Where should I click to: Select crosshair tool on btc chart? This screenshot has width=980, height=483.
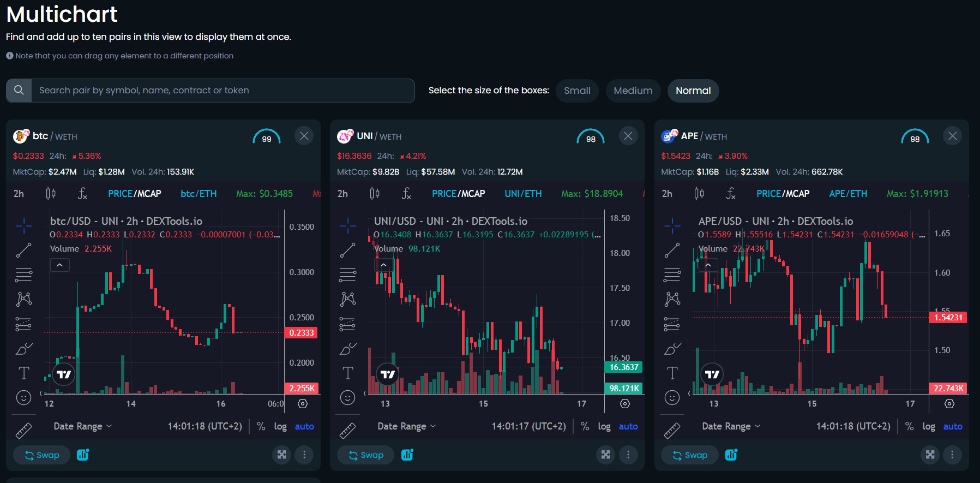coord(24,225)
